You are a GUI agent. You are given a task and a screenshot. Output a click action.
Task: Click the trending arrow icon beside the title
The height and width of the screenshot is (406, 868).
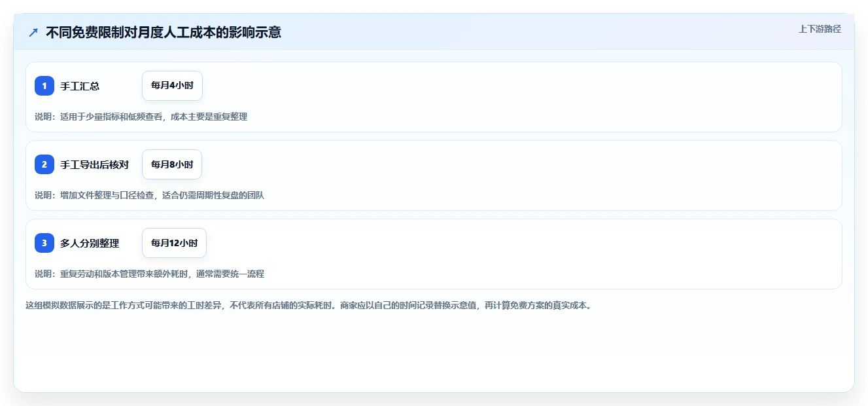pos(33,32)
